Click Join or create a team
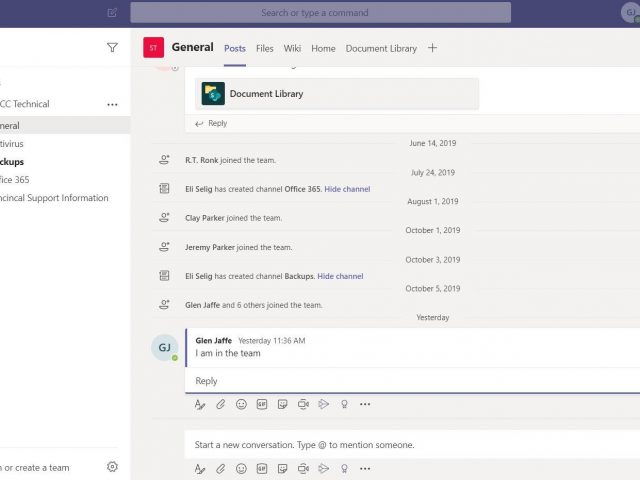The image size is (640, 480). [x=35, y=468]
